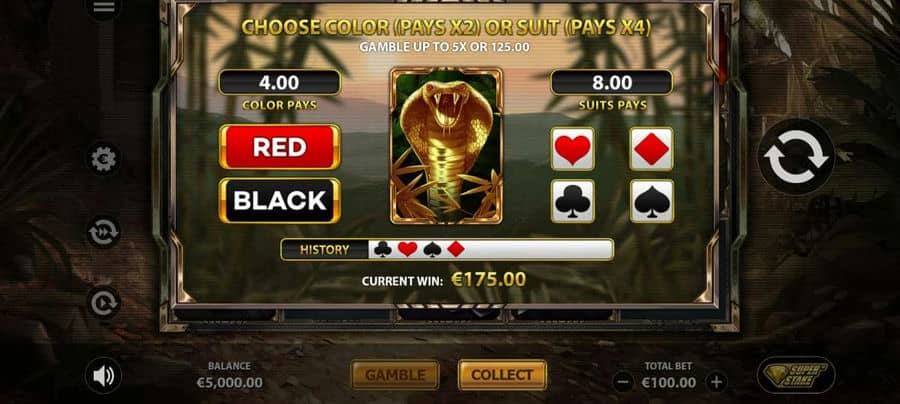
Task: Open the Super Stake feature
Action: [x=797, y=375]
